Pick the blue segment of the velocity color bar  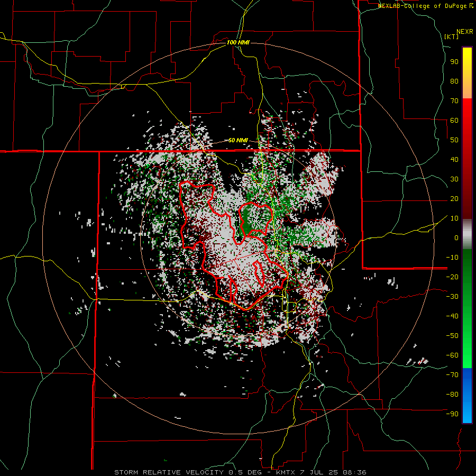467,395
